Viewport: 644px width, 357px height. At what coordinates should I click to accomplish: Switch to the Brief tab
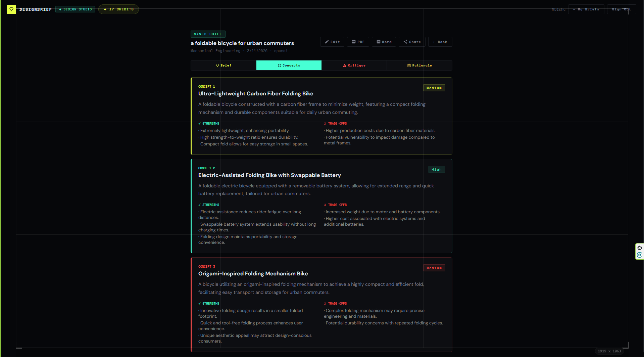pos(223,65)
